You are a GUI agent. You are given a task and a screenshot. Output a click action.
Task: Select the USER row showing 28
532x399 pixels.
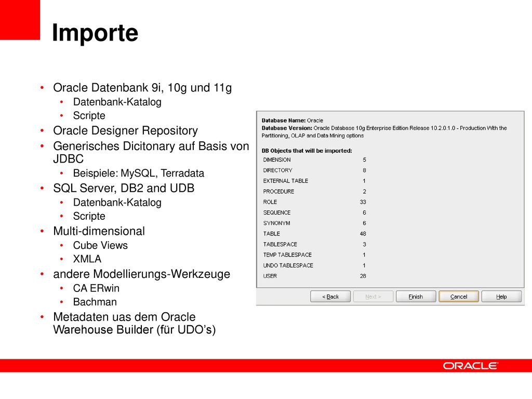tap(314, 276)
